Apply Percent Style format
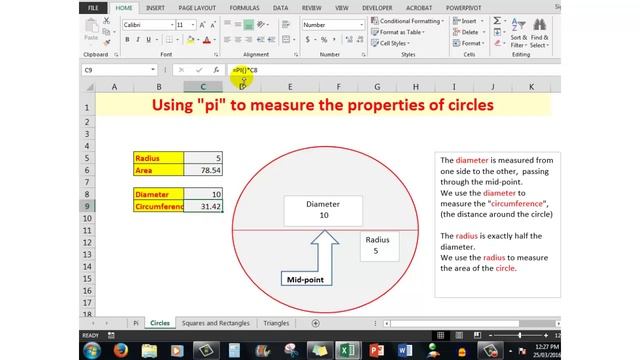 pyautogui.click(x=324, y=40)
